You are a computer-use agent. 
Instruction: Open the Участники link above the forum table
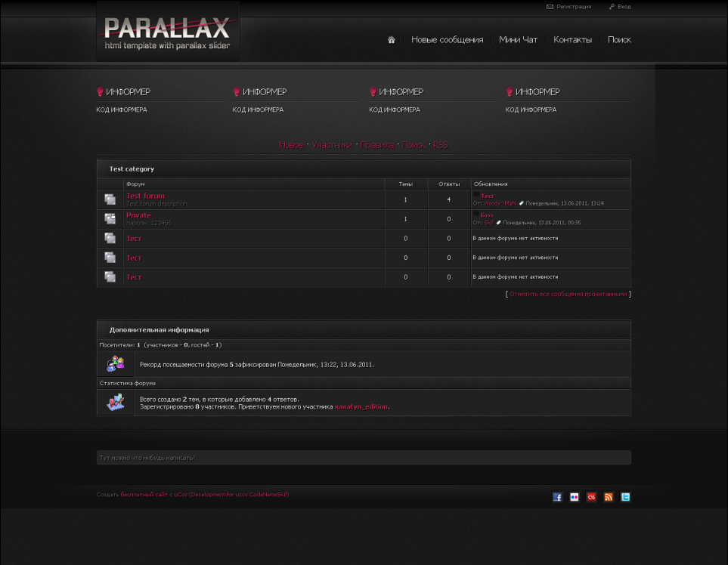(332, 145)
